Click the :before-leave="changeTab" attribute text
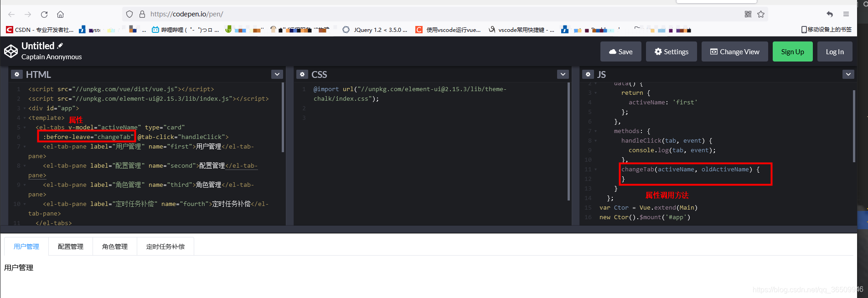This screenshot has height=298, width=868. [x=88, y=137]
